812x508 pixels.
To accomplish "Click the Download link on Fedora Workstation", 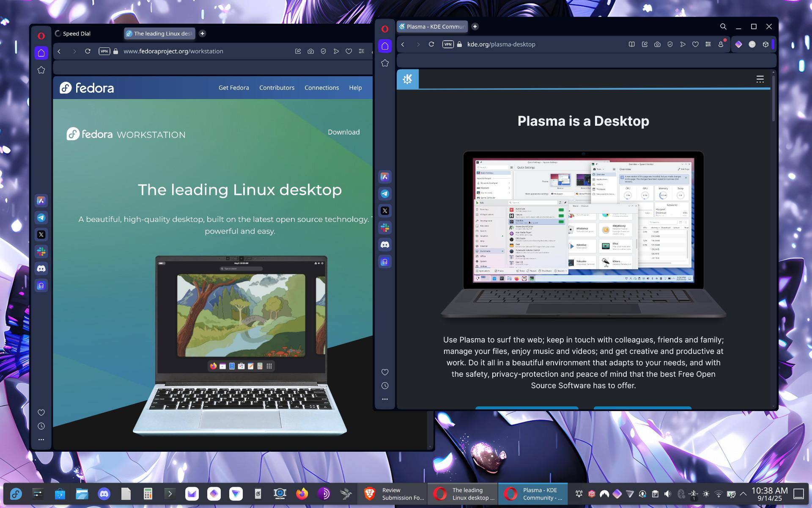I will (343, 132).
